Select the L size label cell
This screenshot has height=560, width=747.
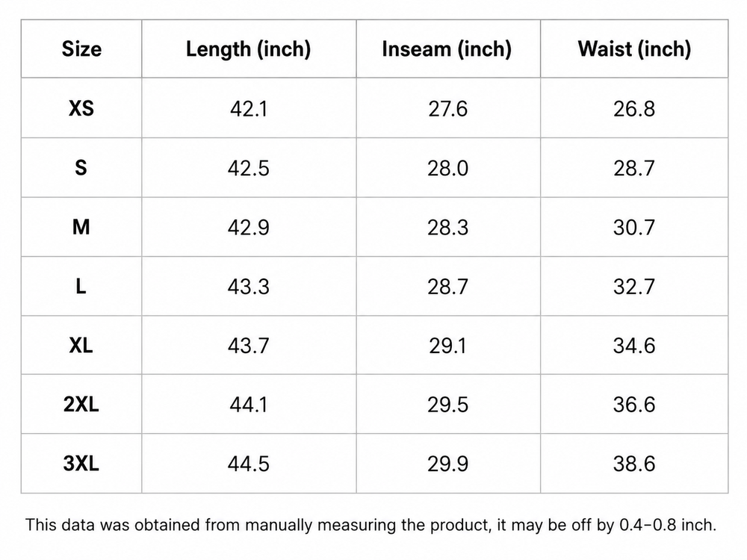81,286
